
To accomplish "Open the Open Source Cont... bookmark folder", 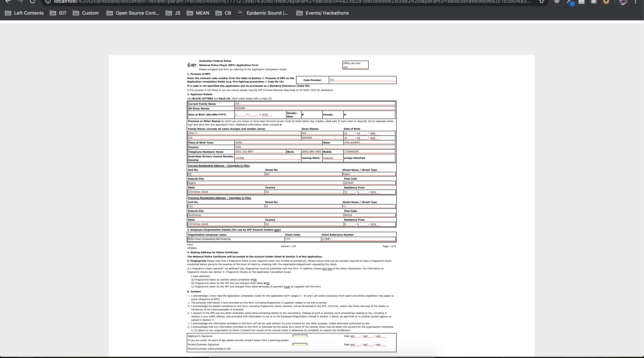I will [x=133, y=13].
